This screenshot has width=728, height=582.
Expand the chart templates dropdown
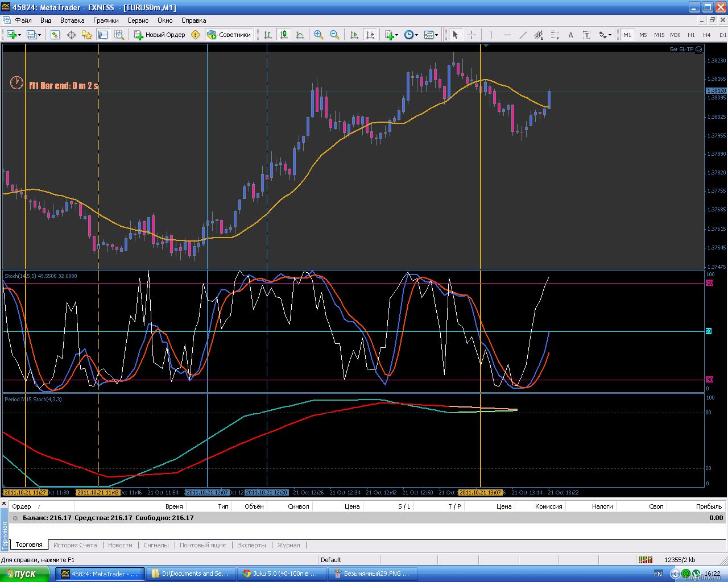(x=437, y=35)
